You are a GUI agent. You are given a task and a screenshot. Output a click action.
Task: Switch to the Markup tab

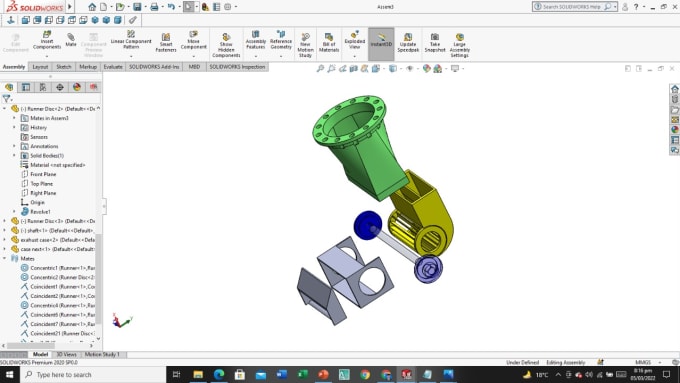coord(88,67)
